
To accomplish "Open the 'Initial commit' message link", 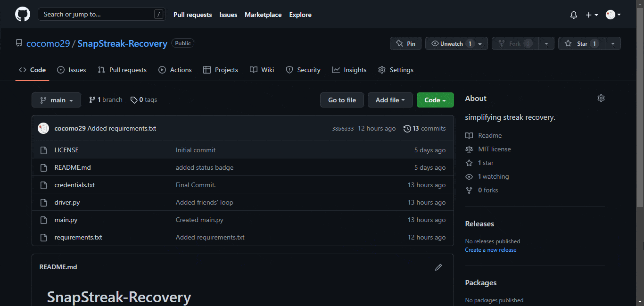I will 196,150.
